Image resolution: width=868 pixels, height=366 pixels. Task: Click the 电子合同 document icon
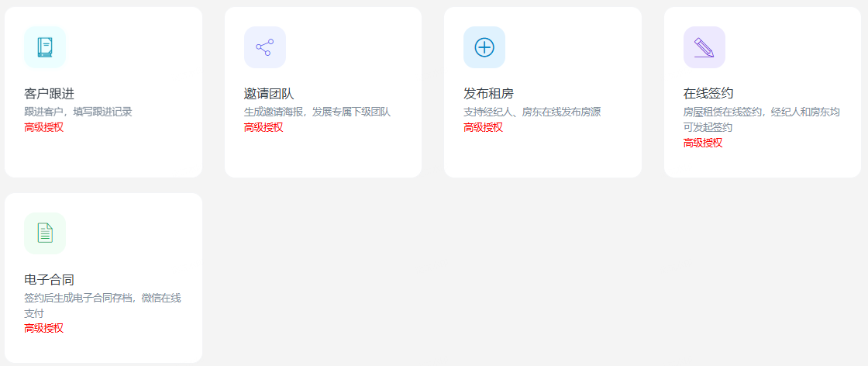point(45,233)
